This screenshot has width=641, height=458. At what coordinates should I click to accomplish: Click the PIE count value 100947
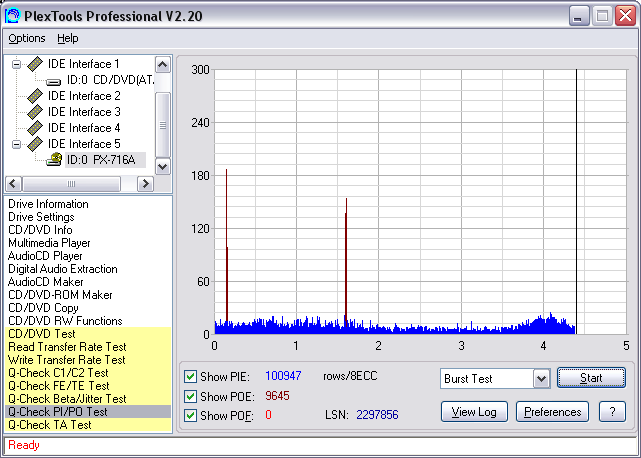pyautogui.click(x=283, y=376)
